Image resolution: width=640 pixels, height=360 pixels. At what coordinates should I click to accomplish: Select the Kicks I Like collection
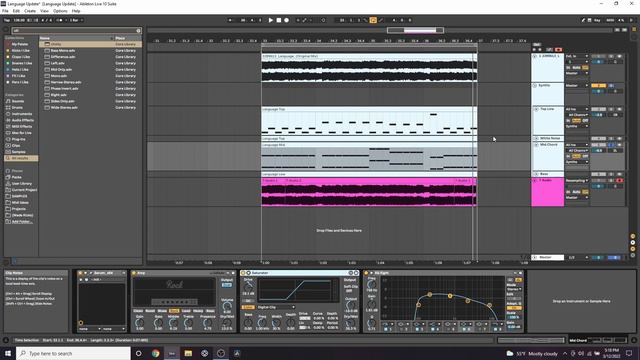(x=20, y=51)
